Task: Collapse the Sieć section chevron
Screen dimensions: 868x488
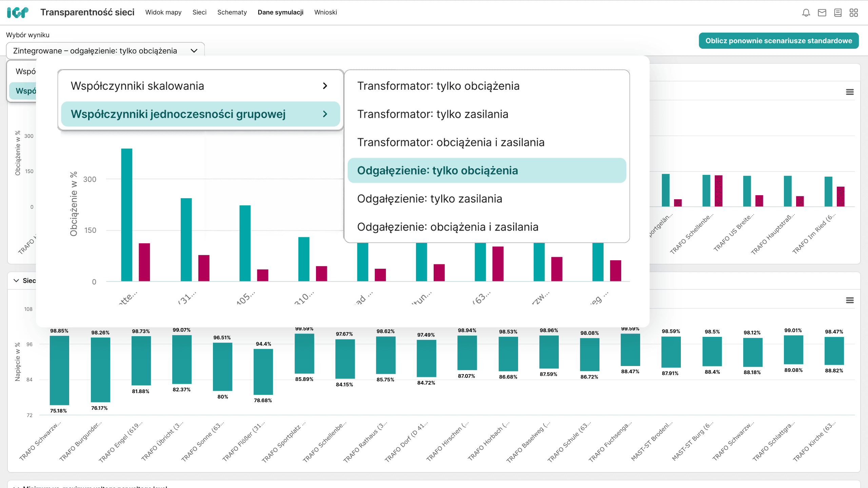Action: pyautogui.click(x=16, y=281)
